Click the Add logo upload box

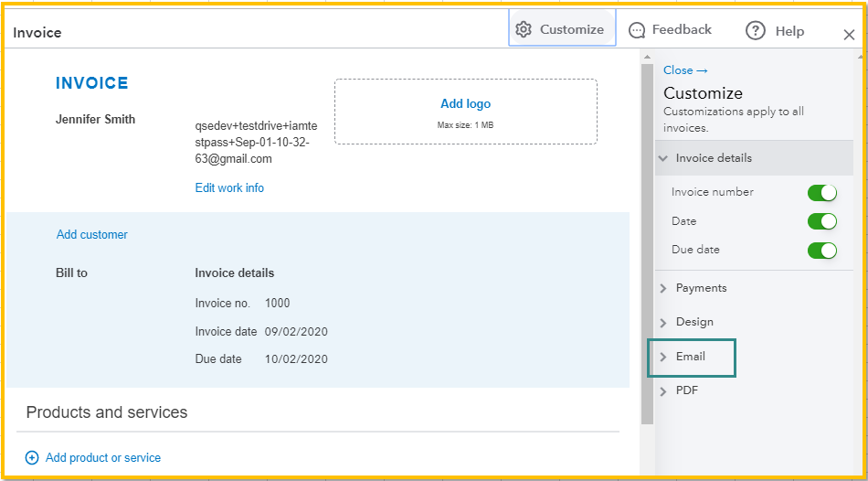(465, 111)
